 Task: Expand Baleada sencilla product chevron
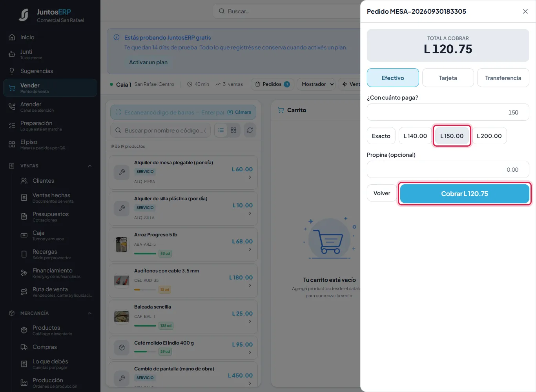tap(250, 321)
